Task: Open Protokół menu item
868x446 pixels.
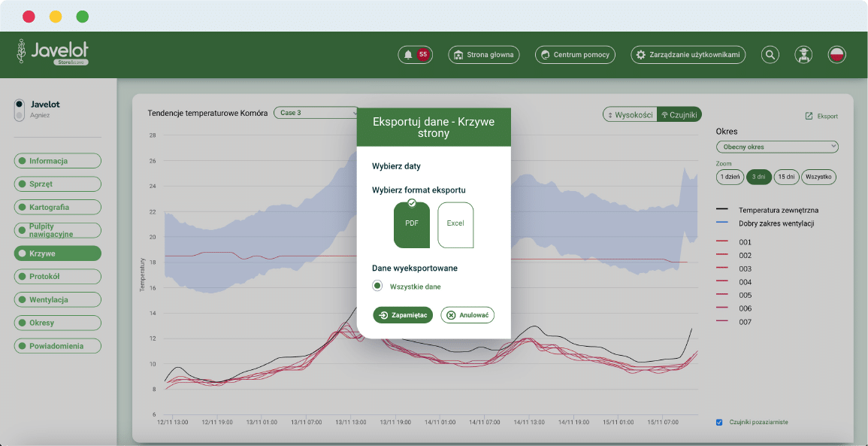Action: pyautogui.click(x=58, y=277)
